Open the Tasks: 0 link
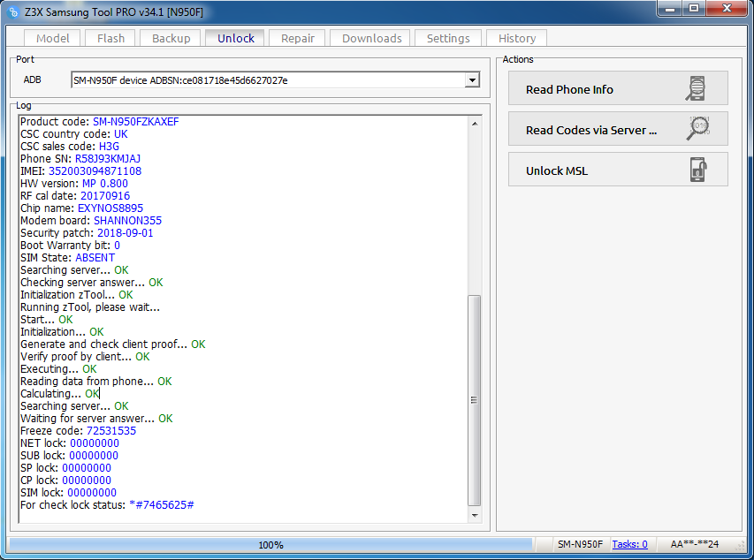Screen dimensions: 754x560 [629, 544]
